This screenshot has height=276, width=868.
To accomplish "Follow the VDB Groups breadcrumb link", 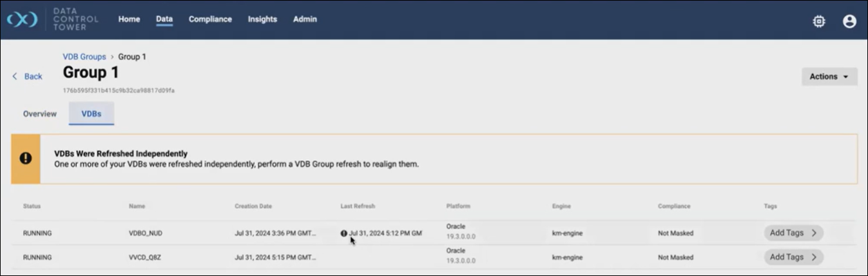I will coord(84,57).
